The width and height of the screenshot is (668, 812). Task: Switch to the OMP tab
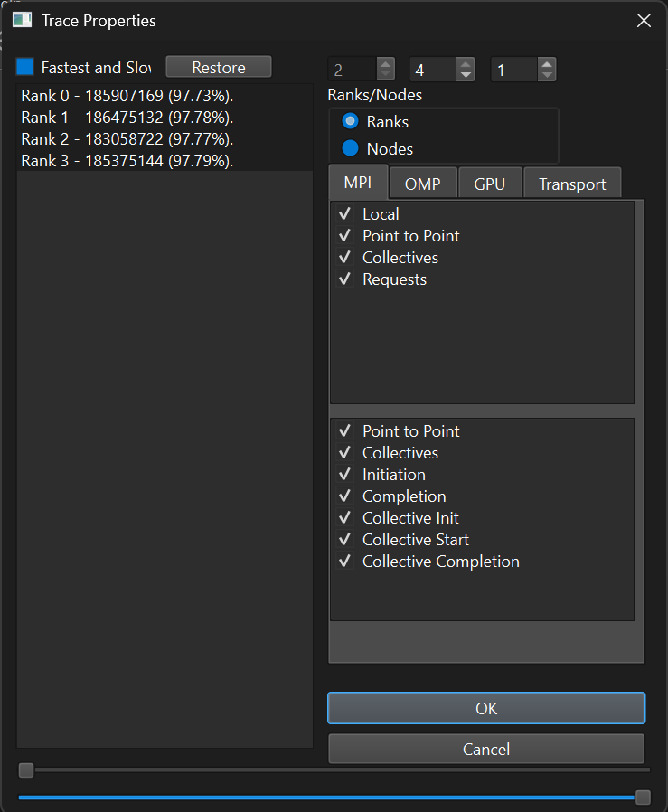[422, 184]
